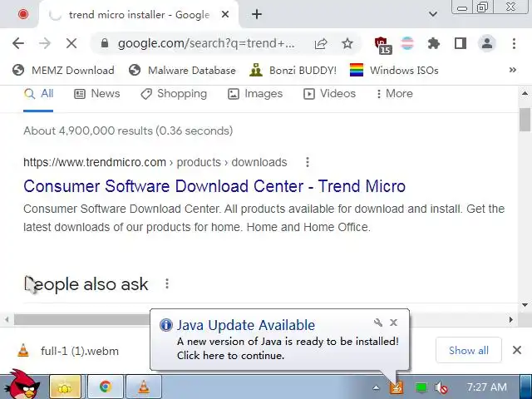Screen dimensions: 532x399
Task: Switch to the News results tab
Action: [x=97, y=94]
